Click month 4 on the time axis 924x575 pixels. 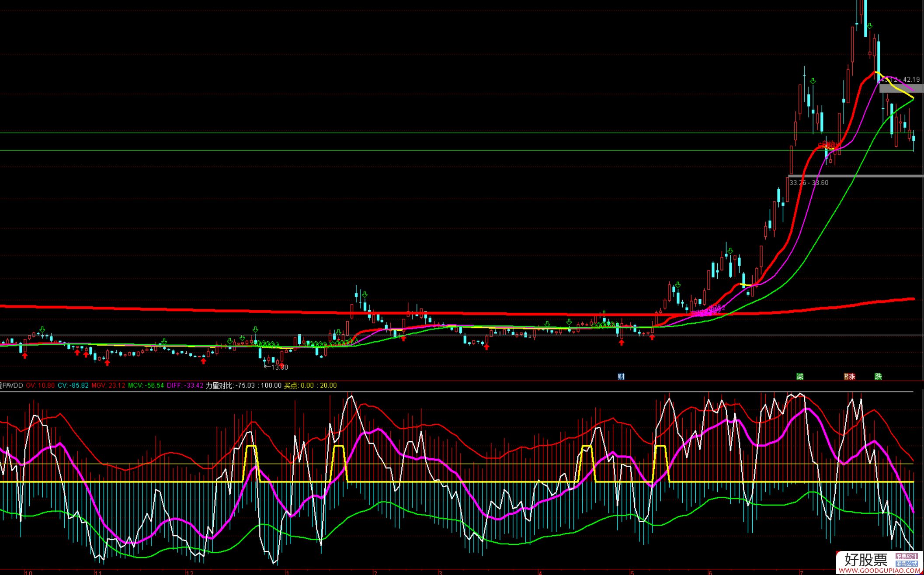[x=541, y=572]
